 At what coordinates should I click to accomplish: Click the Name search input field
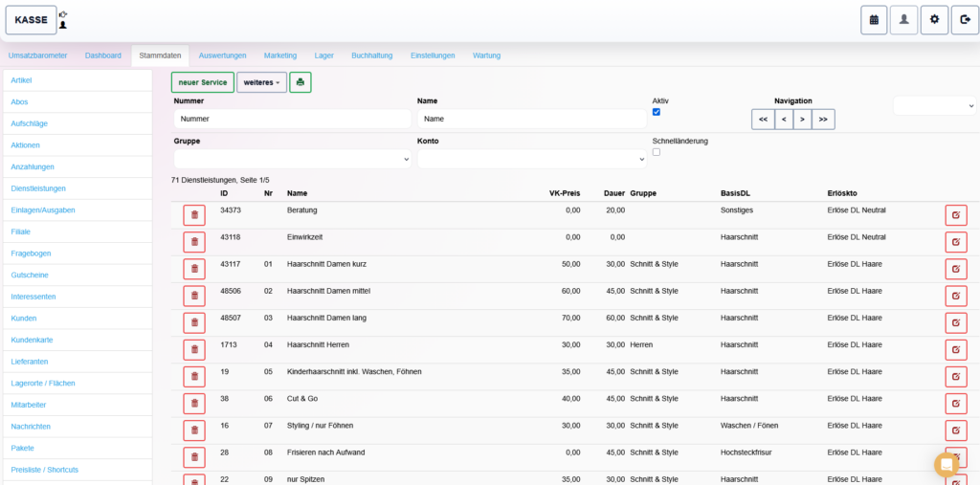[x=532, y=119]
